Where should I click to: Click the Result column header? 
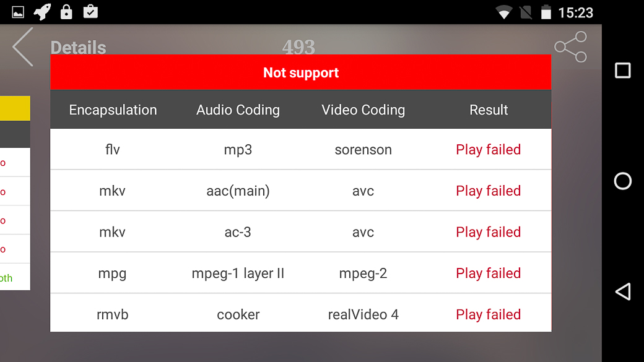489,110
